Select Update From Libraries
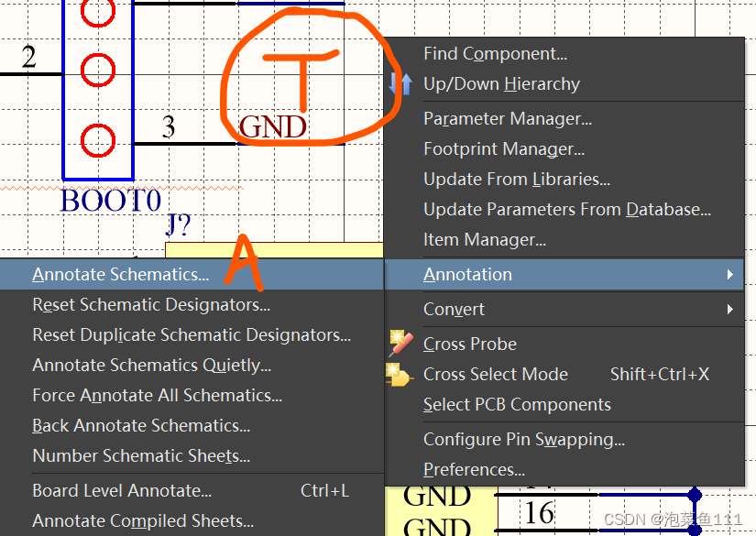Image resolution: width=756 pixels, height=536 pixels. [x=564, y=180]
